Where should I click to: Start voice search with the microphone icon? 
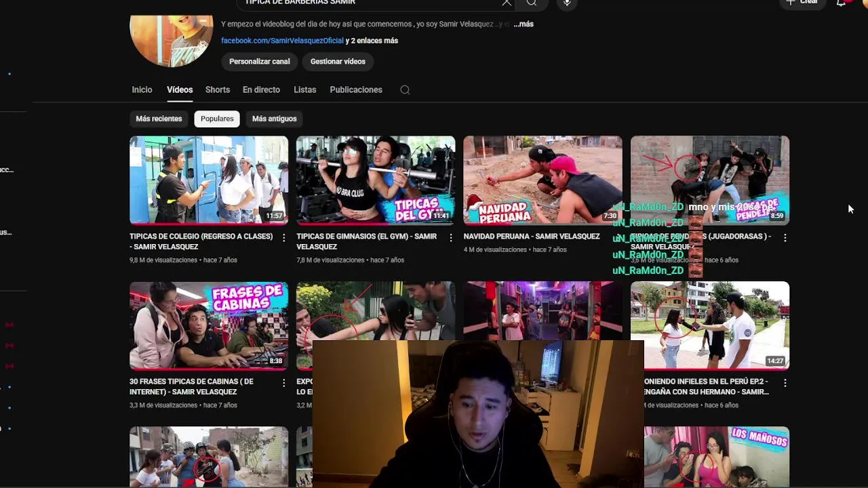click(x=567, y=3)
